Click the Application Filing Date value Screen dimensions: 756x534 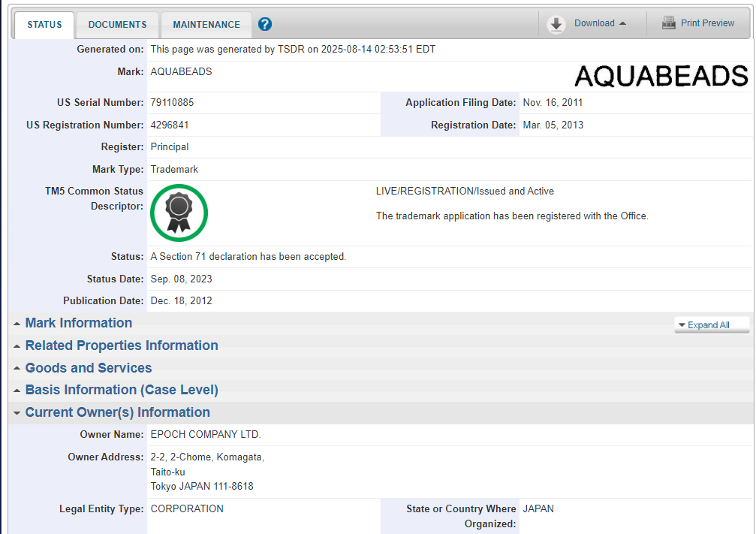coord(553,103)
